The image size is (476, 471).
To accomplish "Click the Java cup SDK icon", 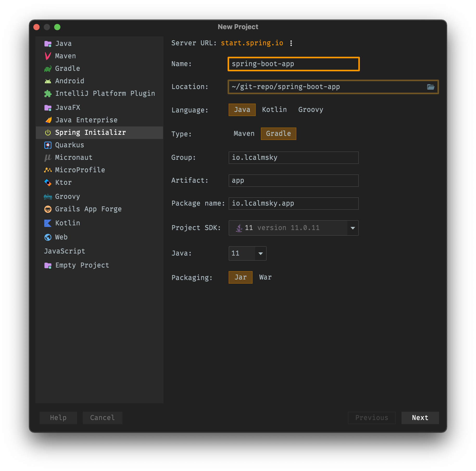I will [239, 228].
